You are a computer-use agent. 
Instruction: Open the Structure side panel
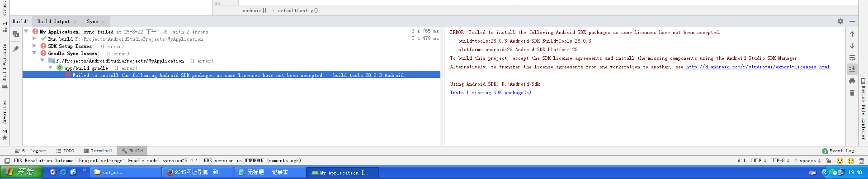(x=5, y=16)
